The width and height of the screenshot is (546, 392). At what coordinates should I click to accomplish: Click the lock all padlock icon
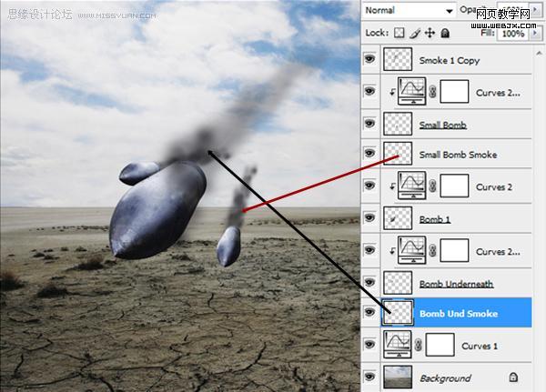click(x=445, y=33)
